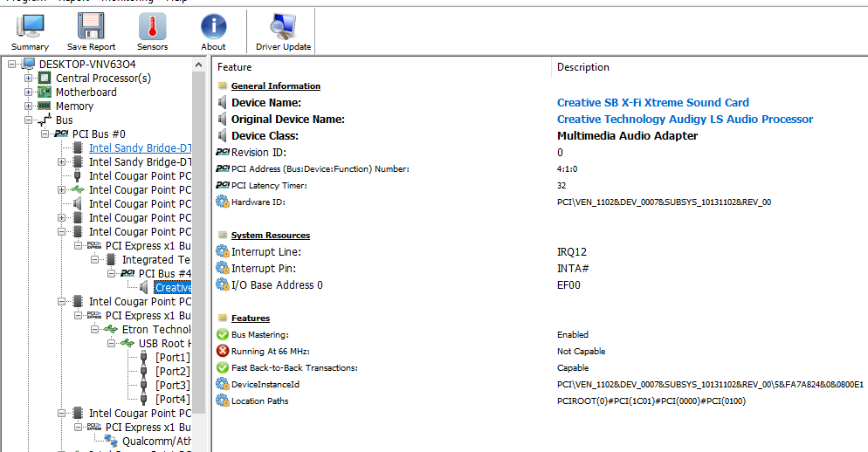
Task: Select the Qualcomm/Ath... tree item
Action: (x=156, y=441)
